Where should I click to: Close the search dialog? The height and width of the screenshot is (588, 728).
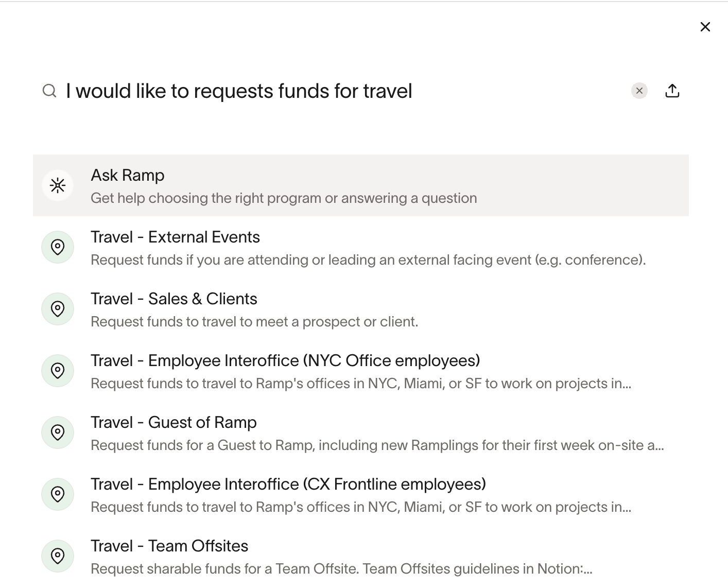705,27
